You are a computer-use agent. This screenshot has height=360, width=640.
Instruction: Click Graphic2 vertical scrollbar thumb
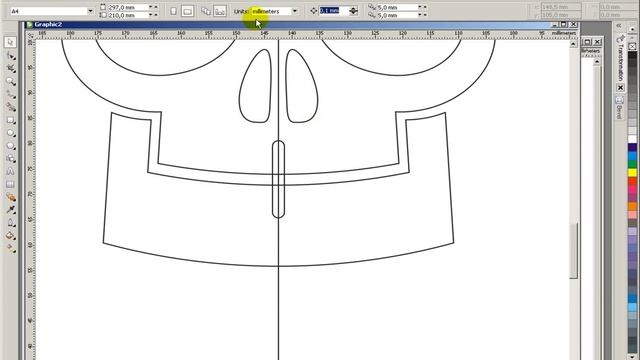pos(573,251)
